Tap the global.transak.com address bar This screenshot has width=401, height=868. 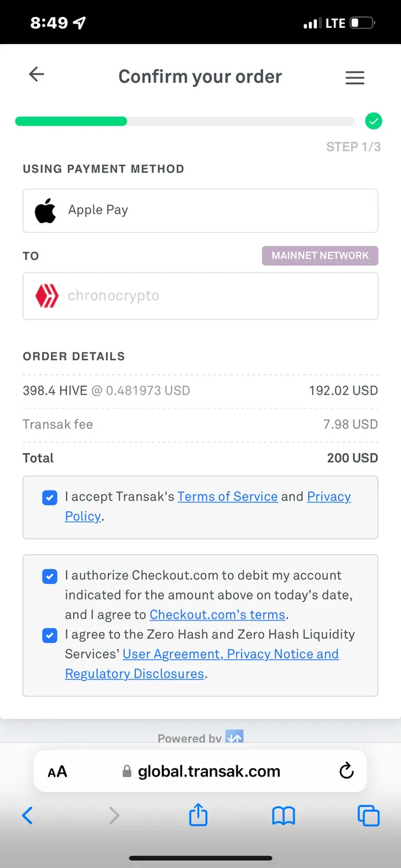pos(200,771)
